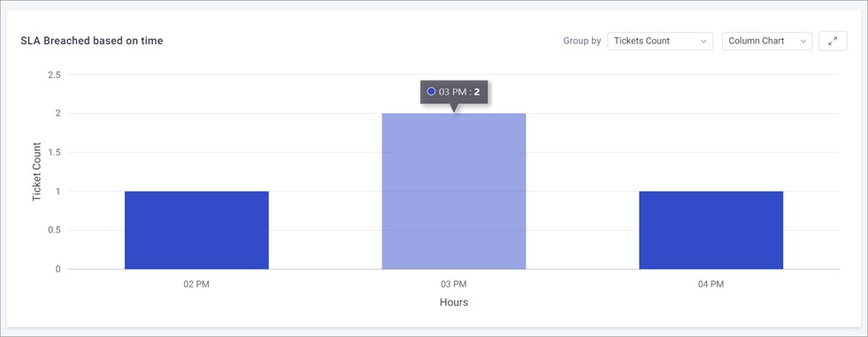Click the 0.5 y-axis value
868x337 pixels.
(x=54, y=231)
